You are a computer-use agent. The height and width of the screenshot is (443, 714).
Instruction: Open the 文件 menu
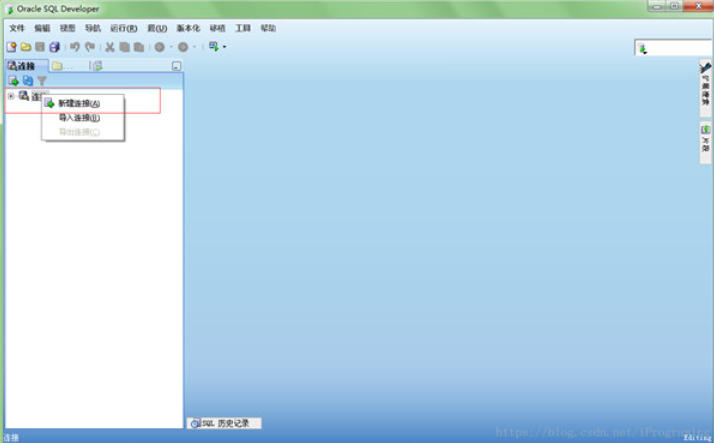click(16, 28)
